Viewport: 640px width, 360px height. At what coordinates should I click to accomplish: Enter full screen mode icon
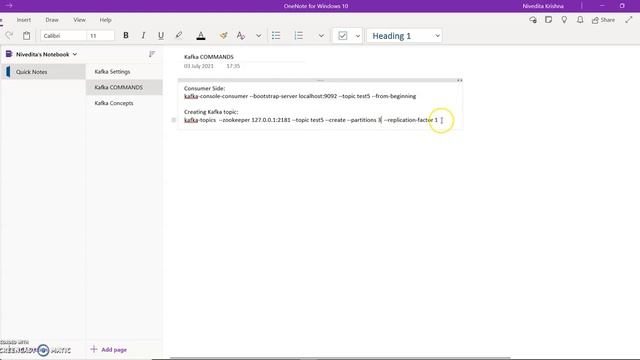coord(629,20)
